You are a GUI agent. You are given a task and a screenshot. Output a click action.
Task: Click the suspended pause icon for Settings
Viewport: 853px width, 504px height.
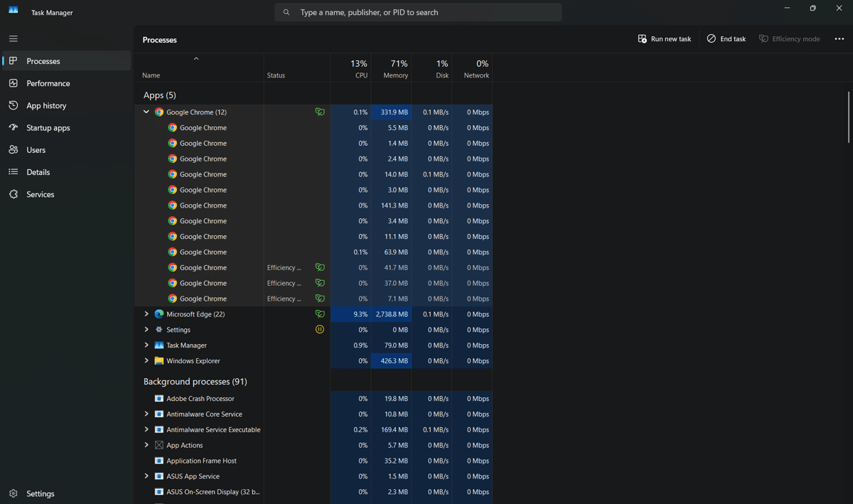pos(320,330)
